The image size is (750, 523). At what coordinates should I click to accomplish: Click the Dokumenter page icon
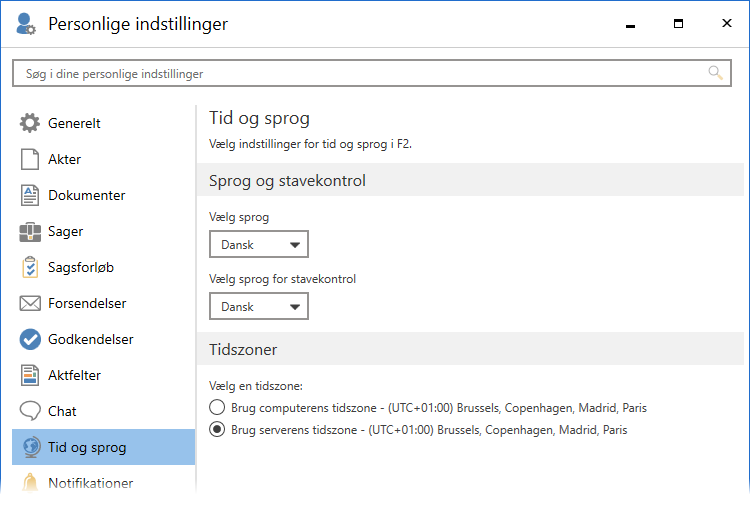30,196
